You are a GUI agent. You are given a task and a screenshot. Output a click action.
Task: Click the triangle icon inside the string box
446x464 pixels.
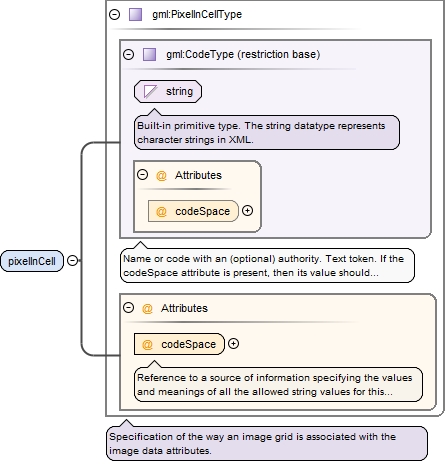(x=150, y=91)
